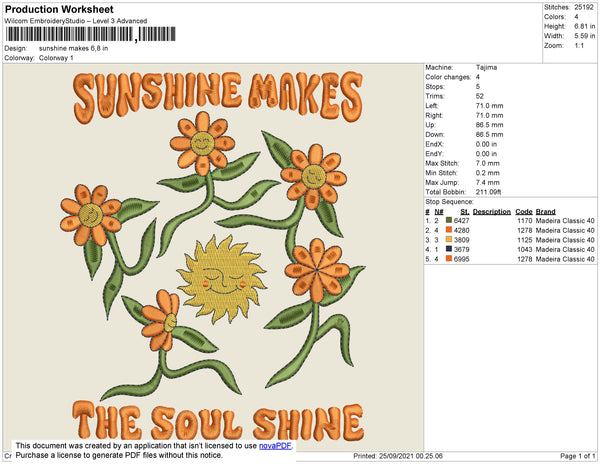600x464 pixels.
Task: Select the 'Colorway 1' value
Action: click(56, 58)
